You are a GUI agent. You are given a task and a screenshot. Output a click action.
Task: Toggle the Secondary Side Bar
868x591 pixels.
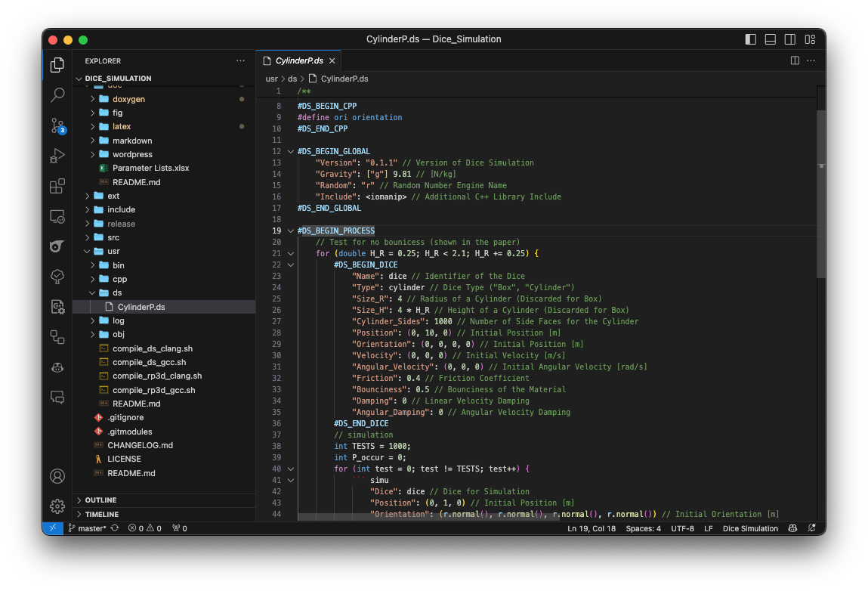pyautogui.click(x=789, y=39)
